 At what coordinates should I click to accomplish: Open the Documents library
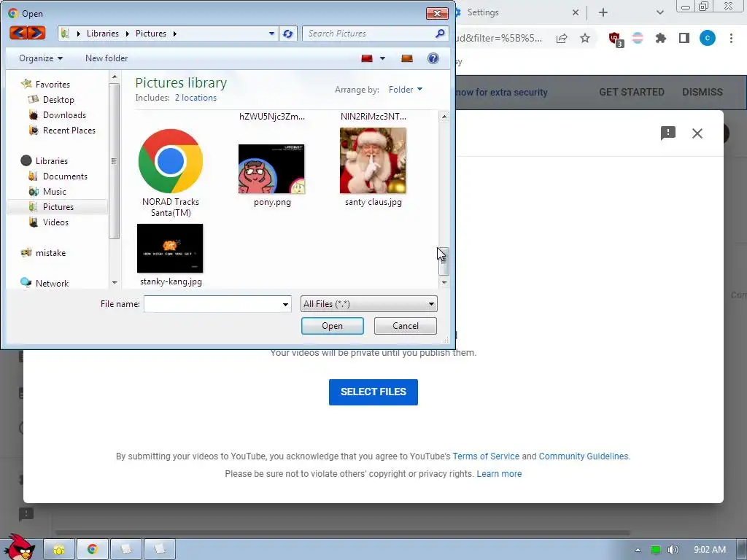pyautogui.click(x=65, y=176)
